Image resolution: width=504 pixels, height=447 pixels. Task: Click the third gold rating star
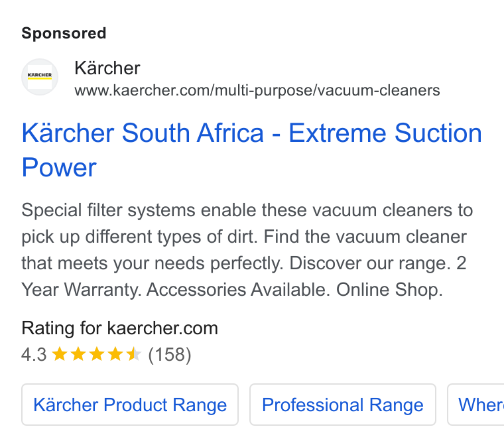coord(97,354)
